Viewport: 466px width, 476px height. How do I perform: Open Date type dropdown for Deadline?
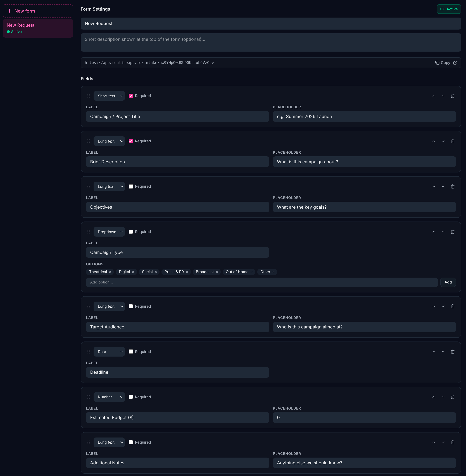tap(109, 352)
